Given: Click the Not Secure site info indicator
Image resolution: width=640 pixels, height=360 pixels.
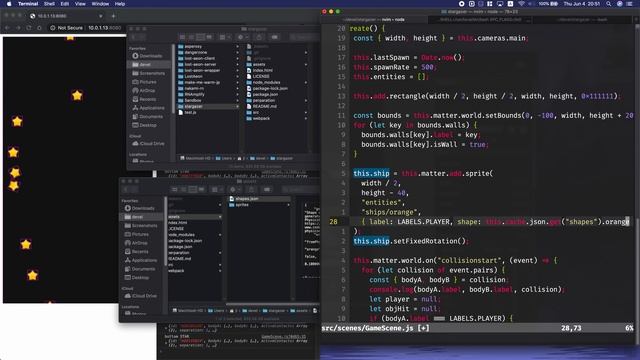Looking at the screenshot, I should click(x=67, y=28).
